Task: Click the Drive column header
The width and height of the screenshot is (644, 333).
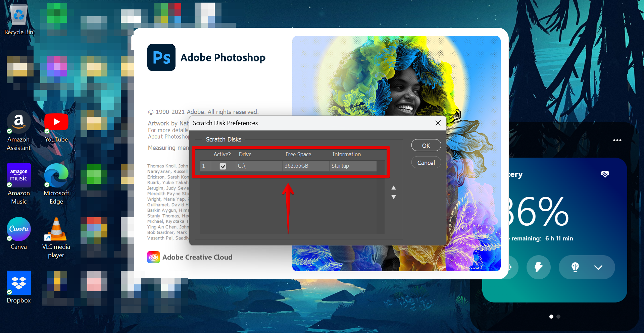Action: point(245,154)
